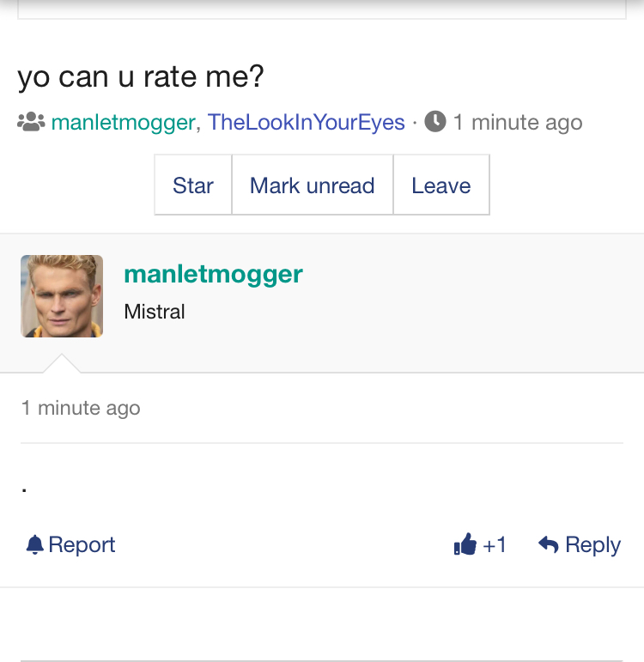Click the message's 1 minute ago timestamp
644x662 pixels.
pyautogui.click(x=81, y=408)
